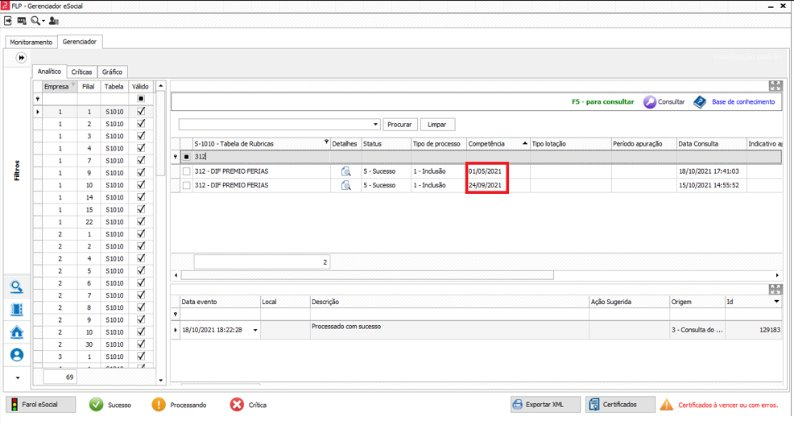Image resolution: width=794 pixels, height=424 pixels.
Task: Click the user icon in the top toolbar
Action: tap(54, 21)
